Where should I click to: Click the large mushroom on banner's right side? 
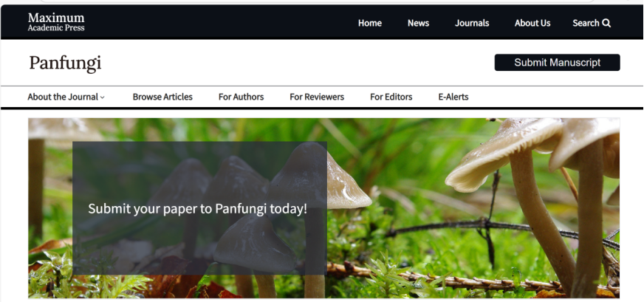pyautogui.click(x=517, y=170)
